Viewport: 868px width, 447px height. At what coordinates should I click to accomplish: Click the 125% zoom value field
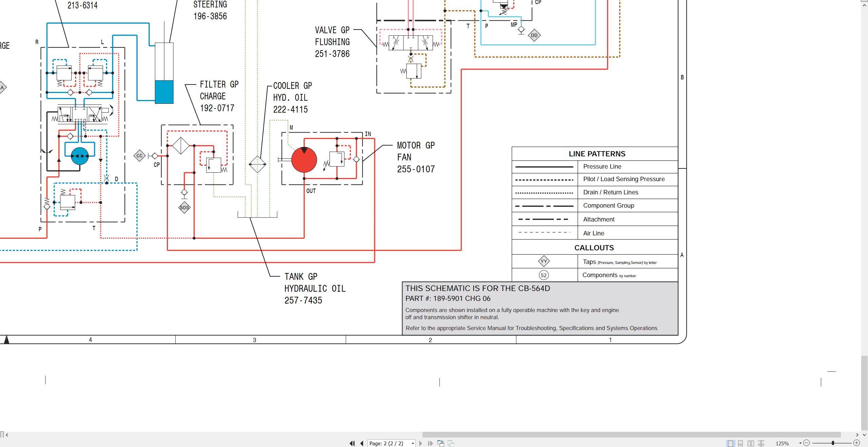coord(782,443)
